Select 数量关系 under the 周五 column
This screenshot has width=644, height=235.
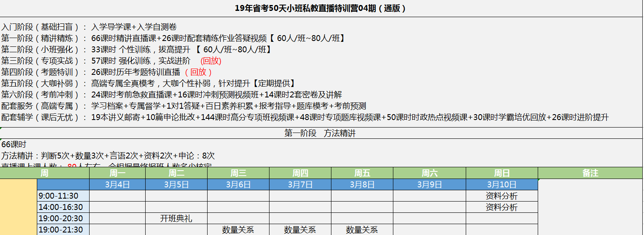tap(362, 230)
